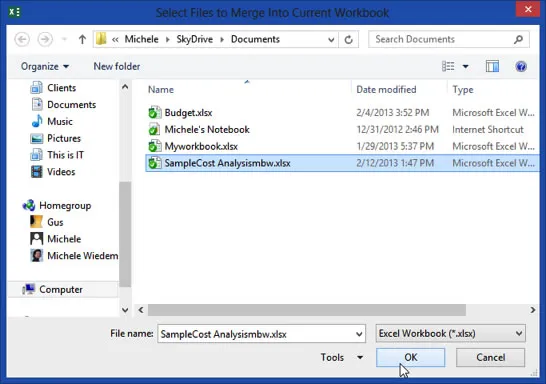
Task: Click SampleCost Analysismbw.xlsx file icon
Action: coord(155,163)
